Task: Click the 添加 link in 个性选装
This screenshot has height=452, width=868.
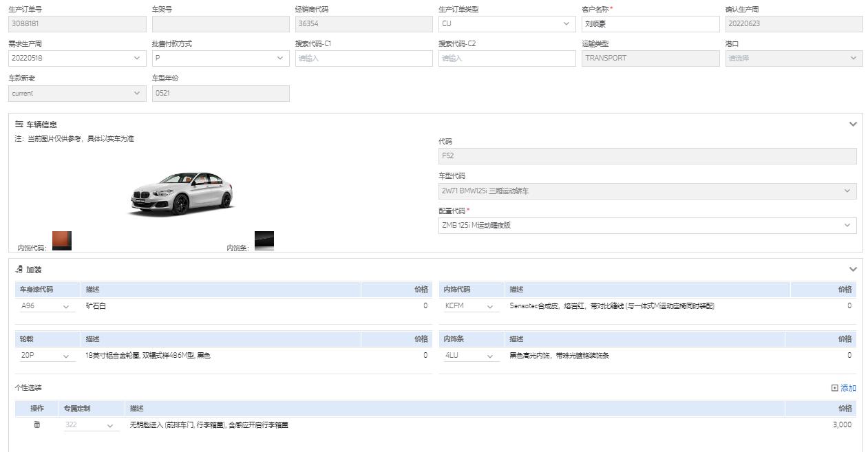Action: click(848, 388)
